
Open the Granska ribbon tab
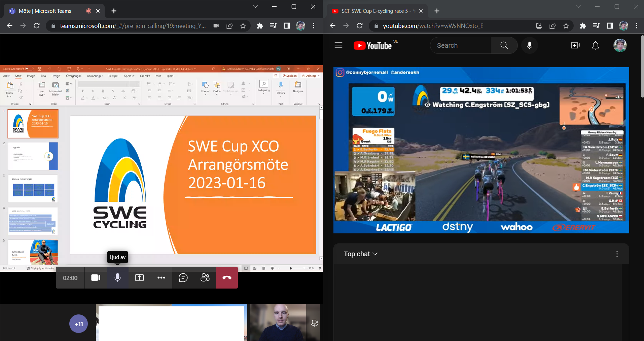tap(145, 76)
